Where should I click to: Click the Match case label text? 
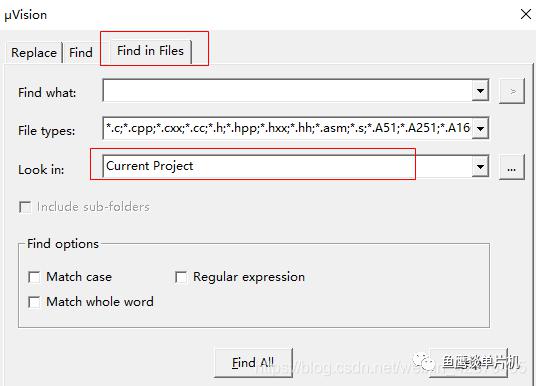click(79, 277)
